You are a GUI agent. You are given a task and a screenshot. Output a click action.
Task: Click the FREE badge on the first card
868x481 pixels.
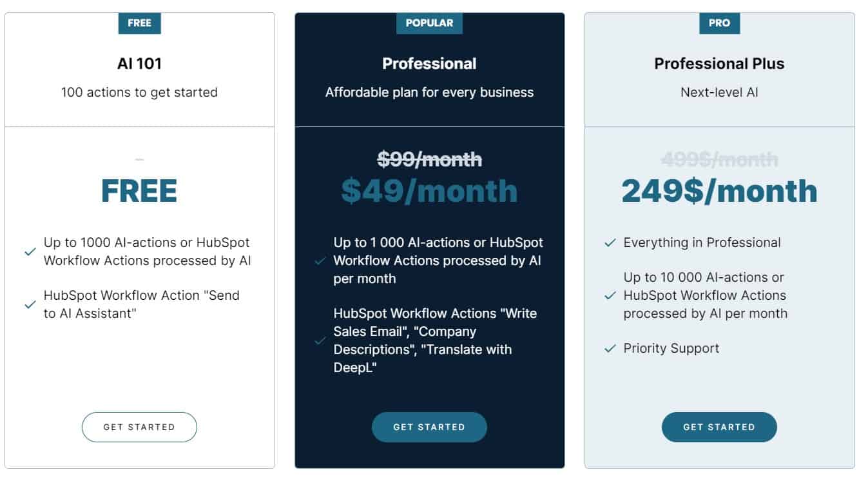(x=139, y=23)
